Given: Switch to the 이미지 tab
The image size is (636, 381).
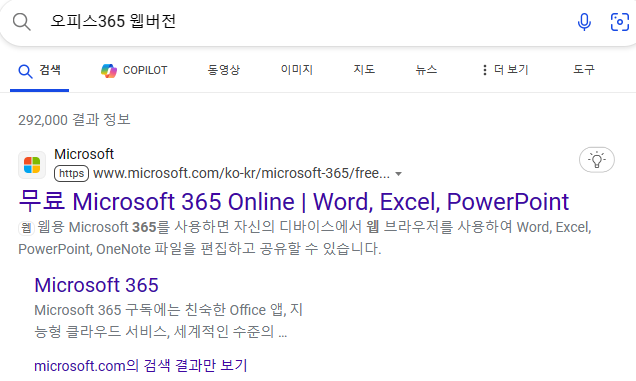Looking at the screenshot, I should 297,70.
